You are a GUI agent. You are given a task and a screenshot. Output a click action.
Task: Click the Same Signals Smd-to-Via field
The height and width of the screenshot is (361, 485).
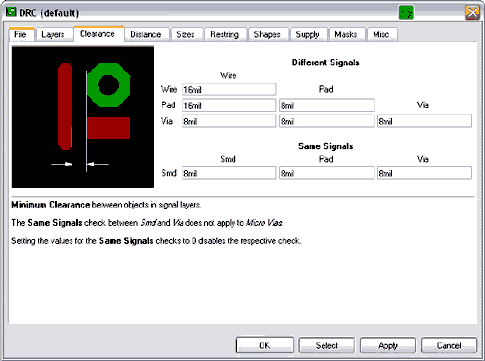point(424,173)
